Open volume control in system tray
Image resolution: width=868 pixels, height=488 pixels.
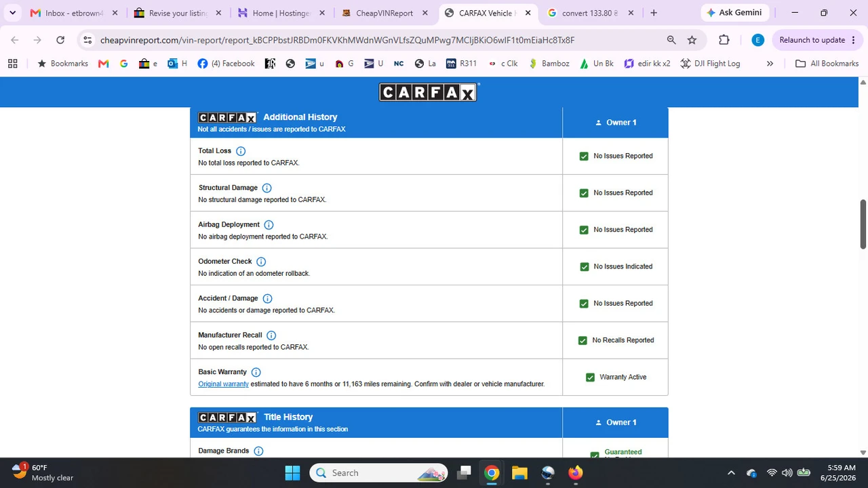point(787,473)
